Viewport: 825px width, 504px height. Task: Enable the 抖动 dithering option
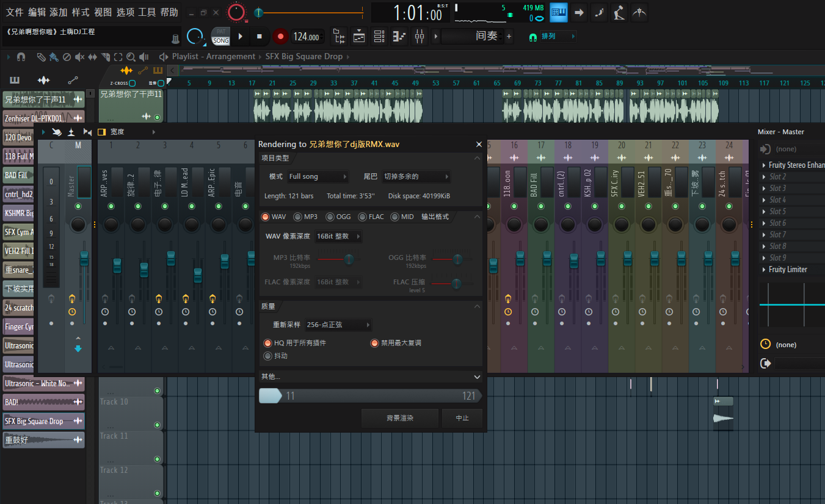coord(267,356)
